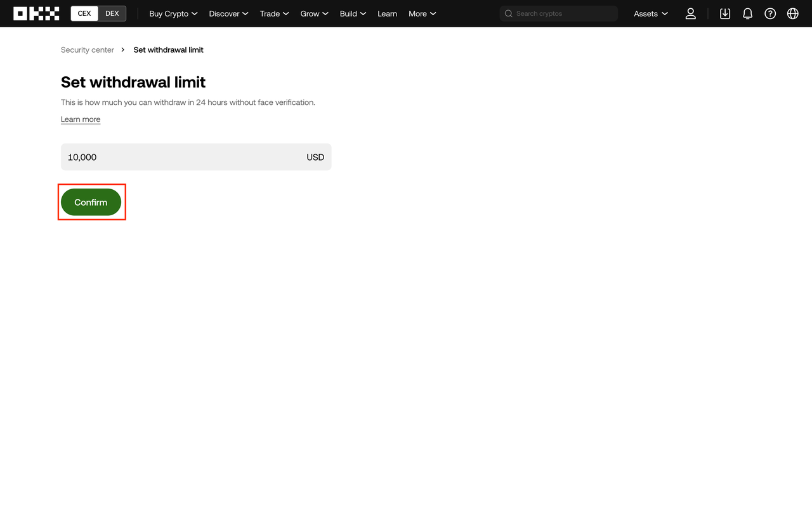Open the More menu
812x508 pixels.
pos(422,13)
